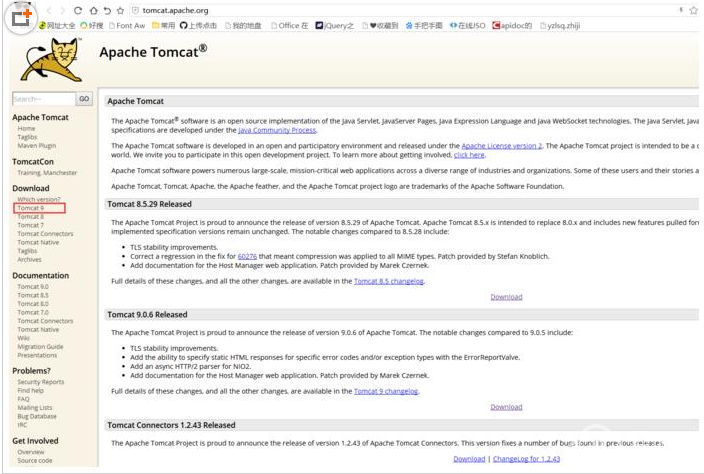Open the 网址大全 bookmark
The image size is (704, 474).
[57, 26]
